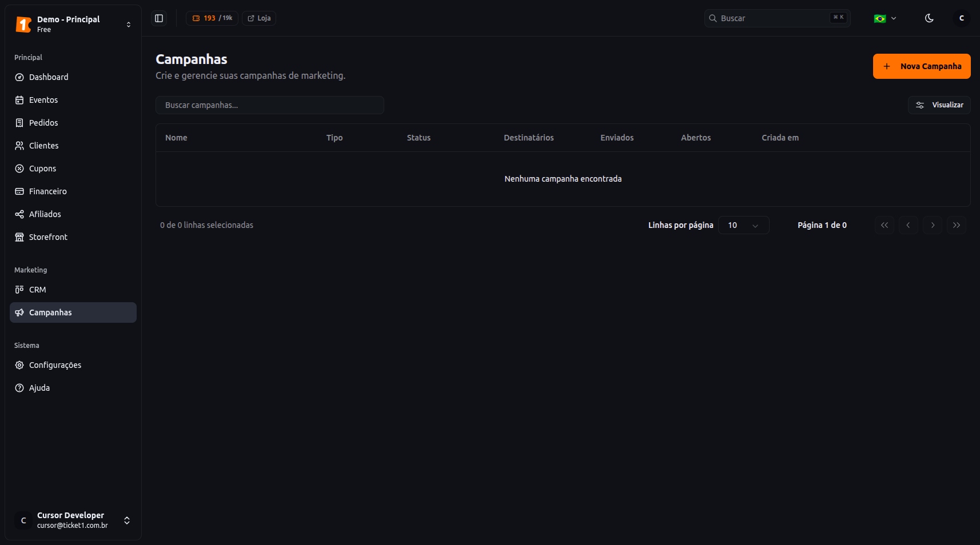Viewport: 980px width, 545px height.
Task: Click the 193 / 19k ticket usage badge
Action: coord(212,18)
